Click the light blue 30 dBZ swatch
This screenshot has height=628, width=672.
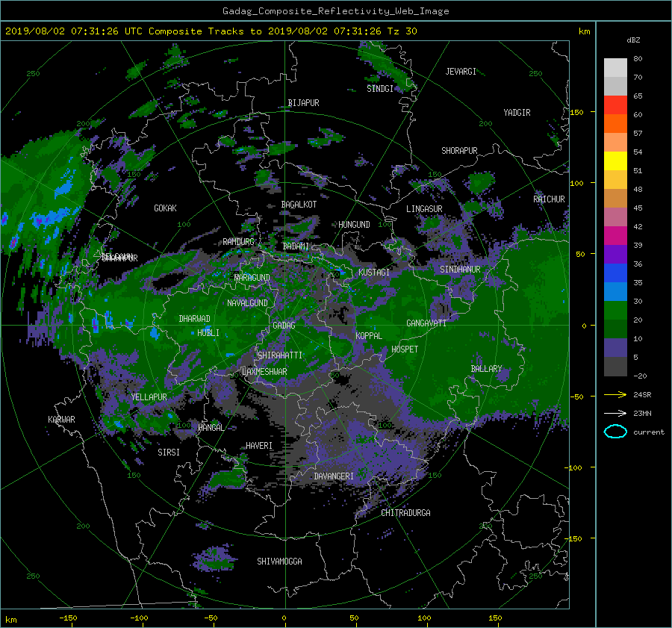click(615, 291)
